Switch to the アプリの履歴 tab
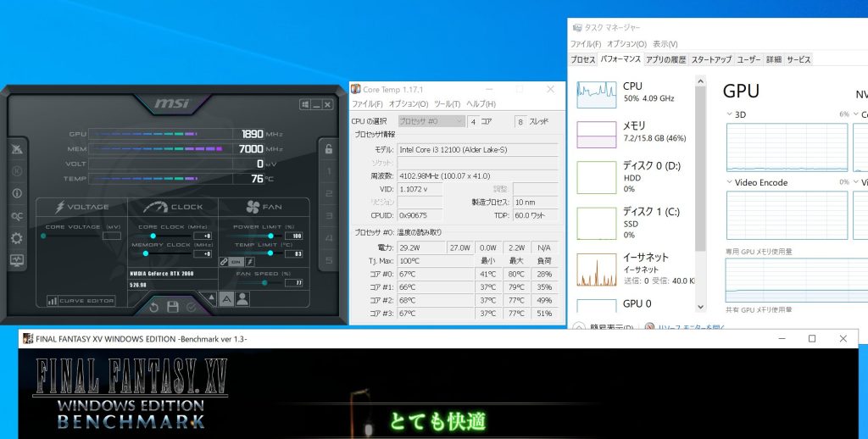The width and height of the screenshot is (868, 439). (665, 59)
